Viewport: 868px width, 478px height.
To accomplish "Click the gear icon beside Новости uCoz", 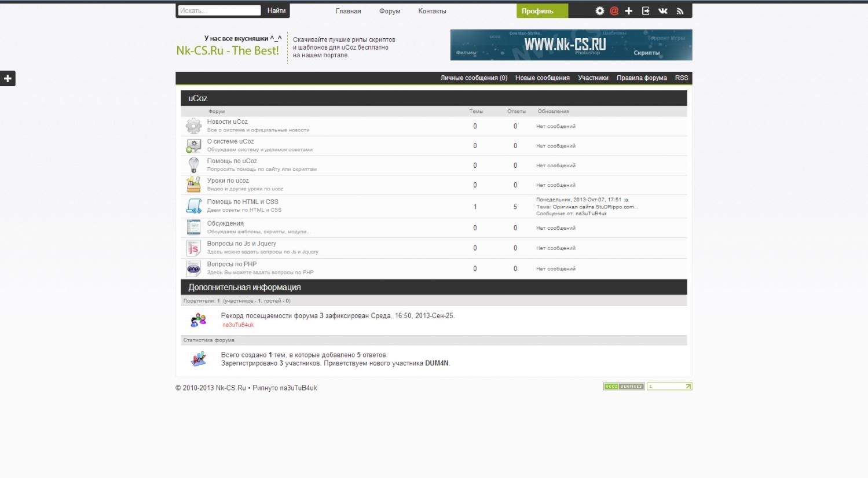I will [x=193, y=126].
